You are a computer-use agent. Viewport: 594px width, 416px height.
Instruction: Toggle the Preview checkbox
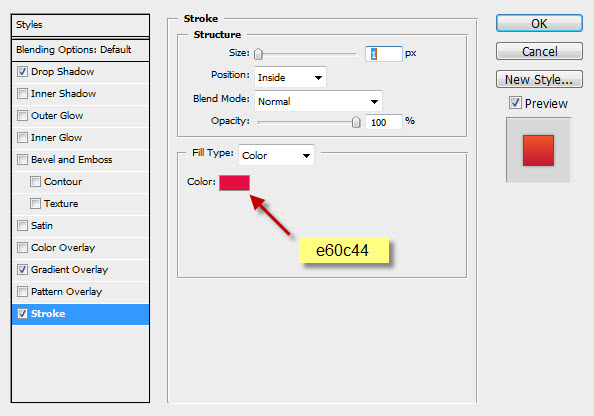pyautogui.click(x=515, y=103)
